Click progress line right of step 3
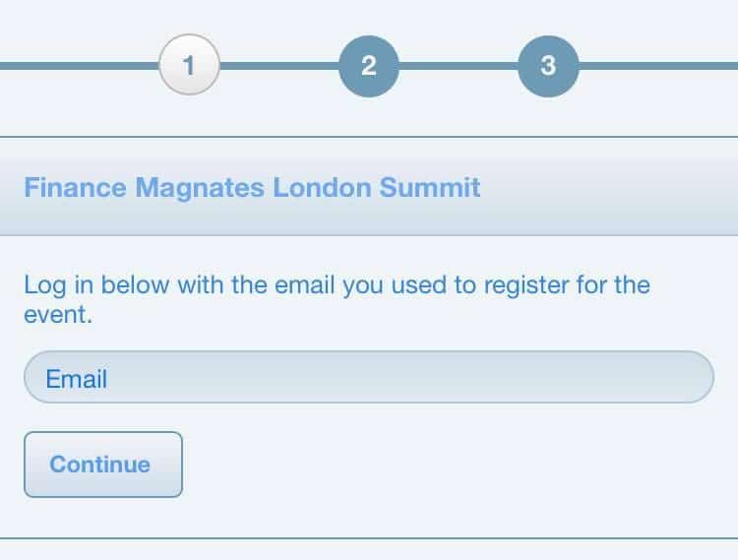The image size is (738, 560). [x=659, y=66]
